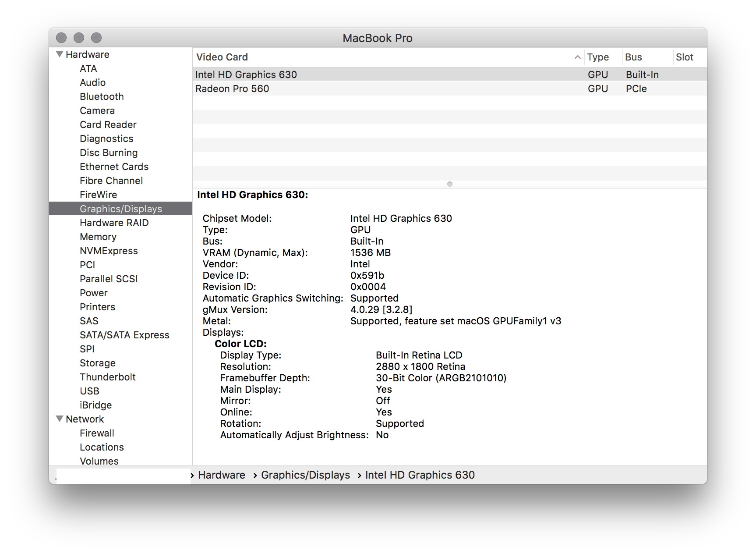The image size is (756, 554).
Task: Click the Device ID value 0x591b
Action: pos(367,275)
